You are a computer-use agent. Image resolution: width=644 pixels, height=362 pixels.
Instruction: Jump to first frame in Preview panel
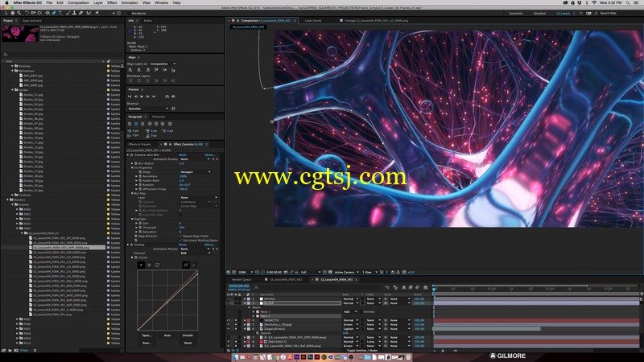click(130, 97)
